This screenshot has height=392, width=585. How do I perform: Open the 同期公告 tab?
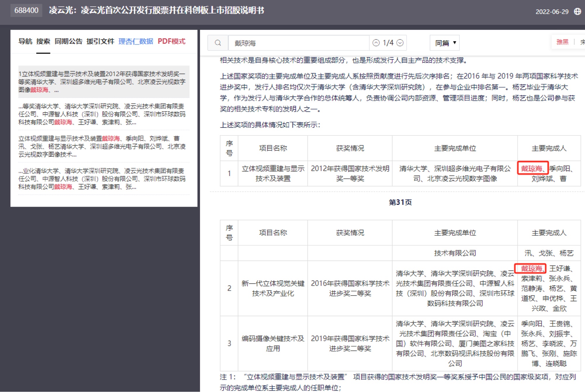68,42
